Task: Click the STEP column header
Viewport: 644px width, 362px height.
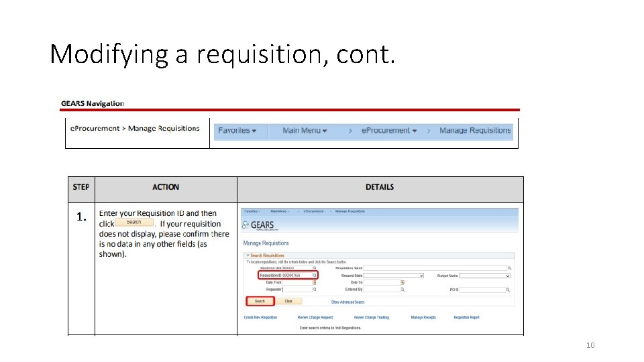Action: click(x=81, y=187)
